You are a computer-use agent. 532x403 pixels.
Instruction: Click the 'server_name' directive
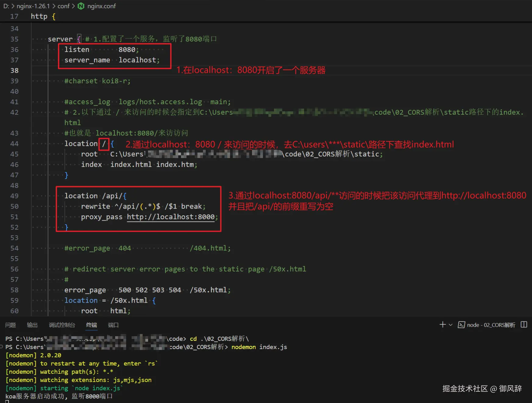coord(87,60)
